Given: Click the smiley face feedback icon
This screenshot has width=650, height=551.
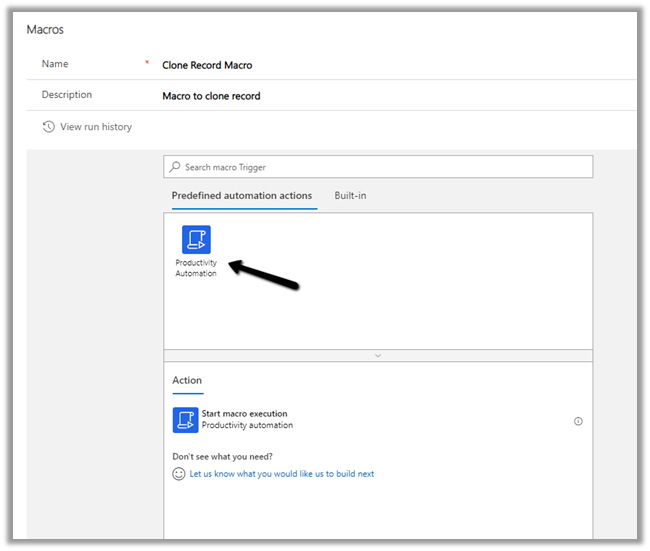Looking at the screenshot, I should (179, 474).
